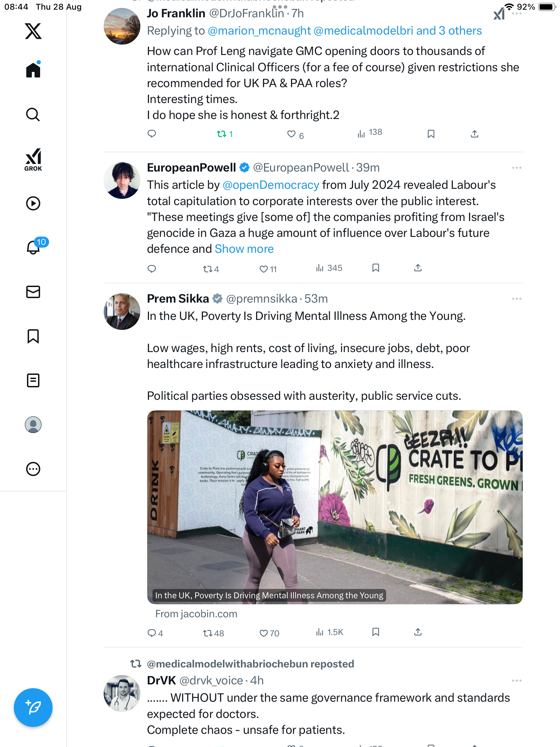
Task: Like Prem Sikka's post
Action: coord(264,633)
